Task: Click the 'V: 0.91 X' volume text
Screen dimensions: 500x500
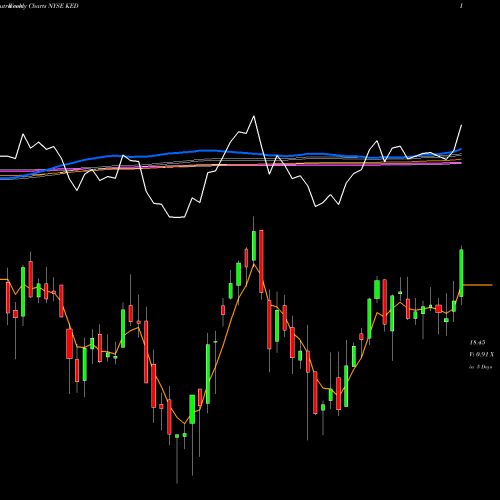Action: pos(482,354)
